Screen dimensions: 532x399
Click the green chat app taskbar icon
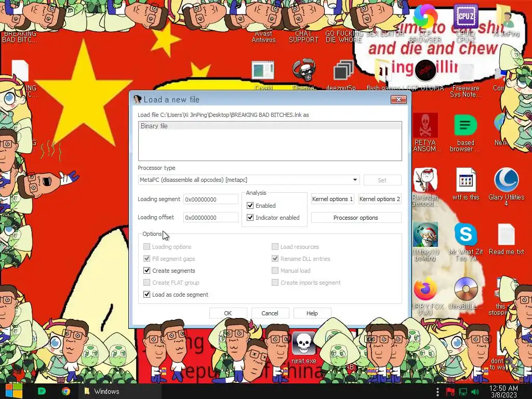pyautogui.click(x=42, y=391)
